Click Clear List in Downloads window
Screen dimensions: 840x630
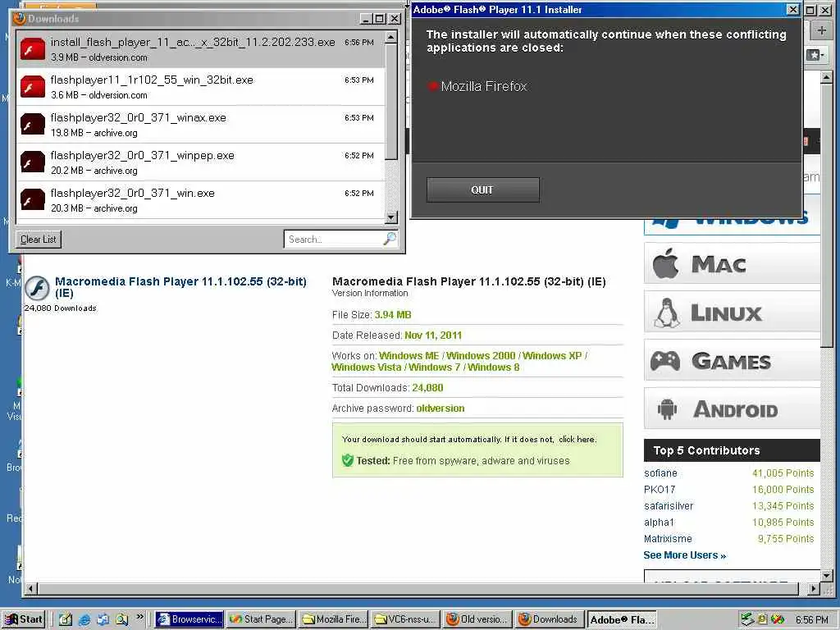pos(38,239)
